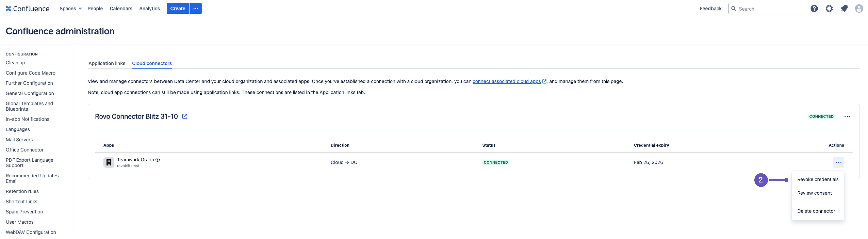Viewport: 868px width, 239px height.
Task: Open Rovo Connector Blitz 31-10 external link icon
Action: click(185, 116)
